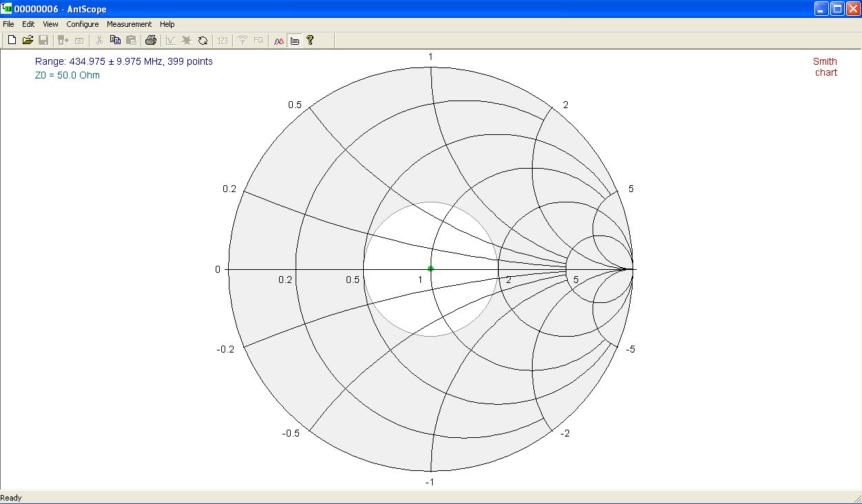This screenshot has width=862, height=504.
Task: Open the Measurement menu
Action: point(129,24)
